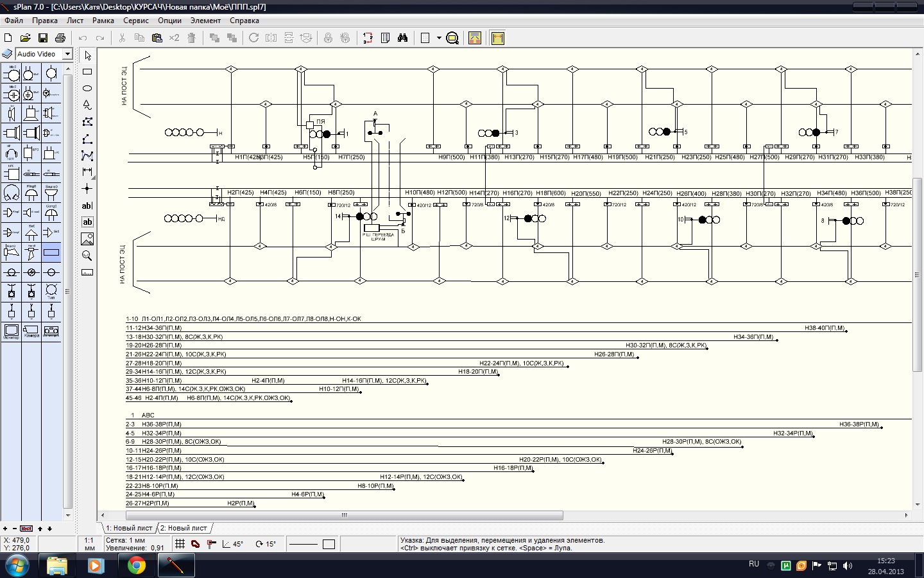Click the zoom magnifier toolbar icon
The image size is (924, 578).
(x=452, y=38)
